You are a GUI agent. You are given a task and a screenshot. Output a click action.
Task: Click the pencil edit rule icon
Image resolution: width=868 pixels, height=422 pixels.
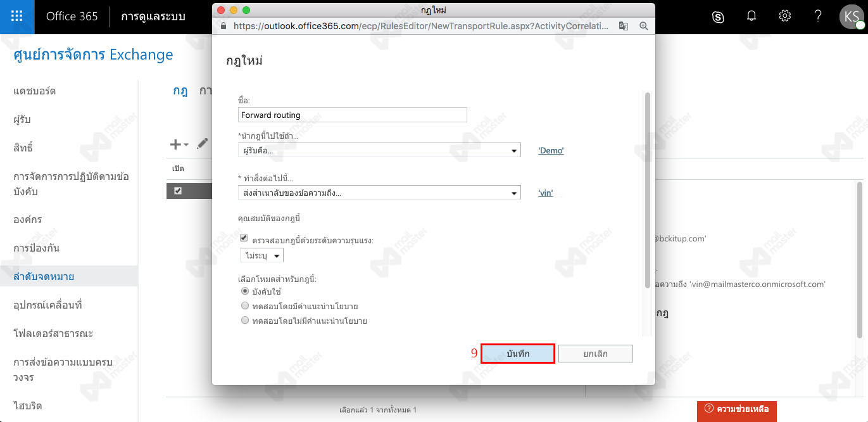click(x=202, y=144)
